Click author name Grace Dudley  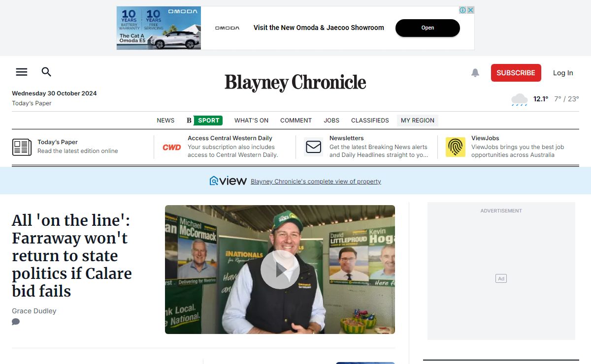coord(34,311)
